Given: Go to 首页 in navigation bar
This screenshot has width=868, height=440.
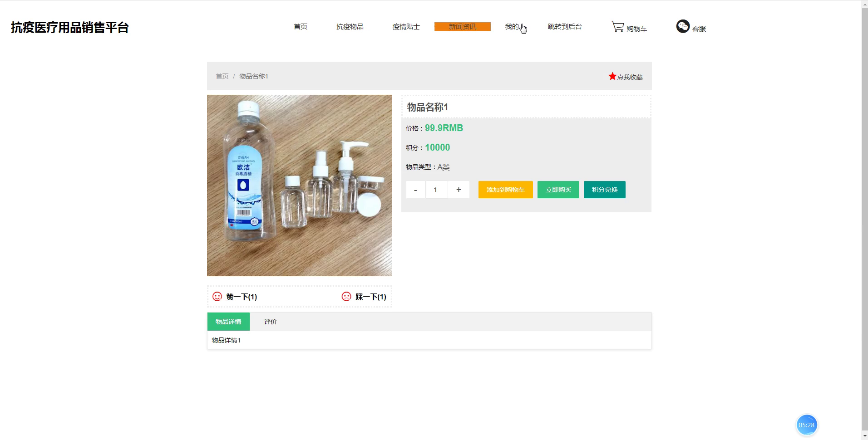Looking at the screenshot, I should tap(301, 27).
